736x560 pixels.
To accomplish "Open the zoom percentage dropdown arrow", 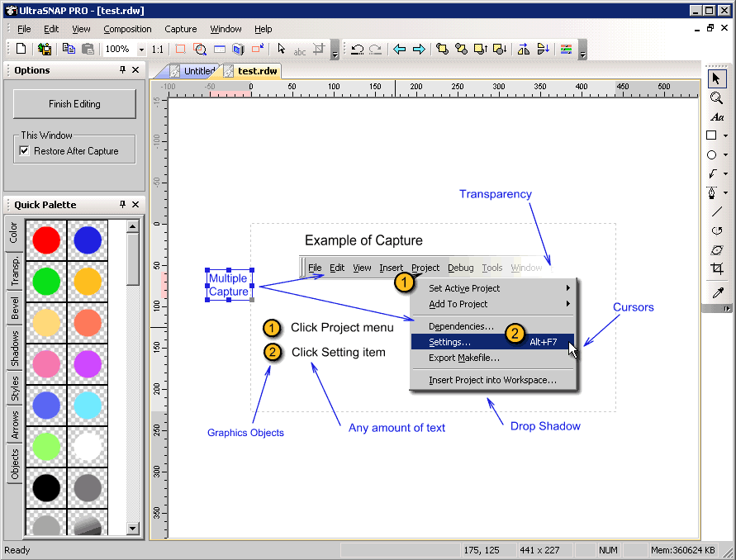I will 141,50.
